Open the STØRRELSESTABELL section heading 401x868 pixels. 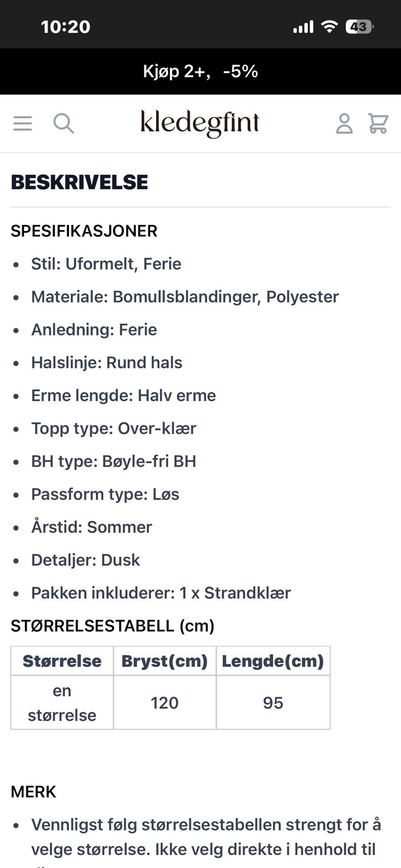tap(112, 625)
